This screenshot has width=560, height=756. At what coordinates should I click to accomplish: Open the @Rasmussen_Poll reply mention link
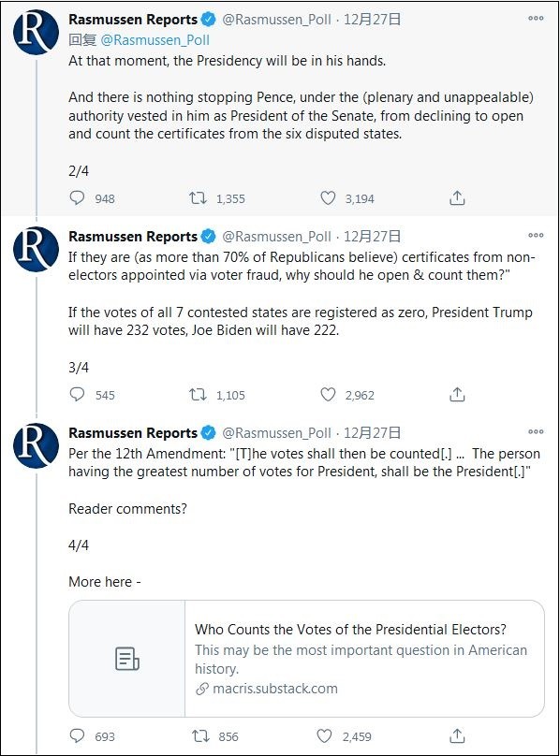click(x=155, y=40)
